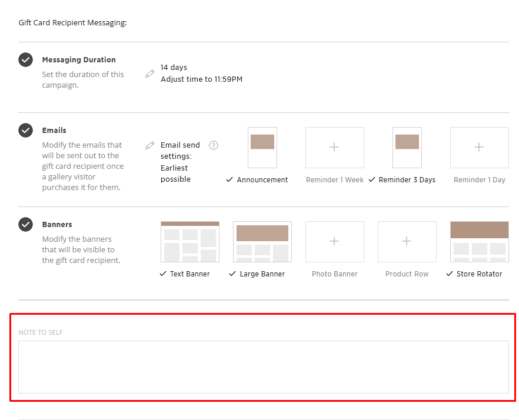This screenshot has width=519, height=420.
Task: Add a Photo Banner
Action: (x=334, y=242)
